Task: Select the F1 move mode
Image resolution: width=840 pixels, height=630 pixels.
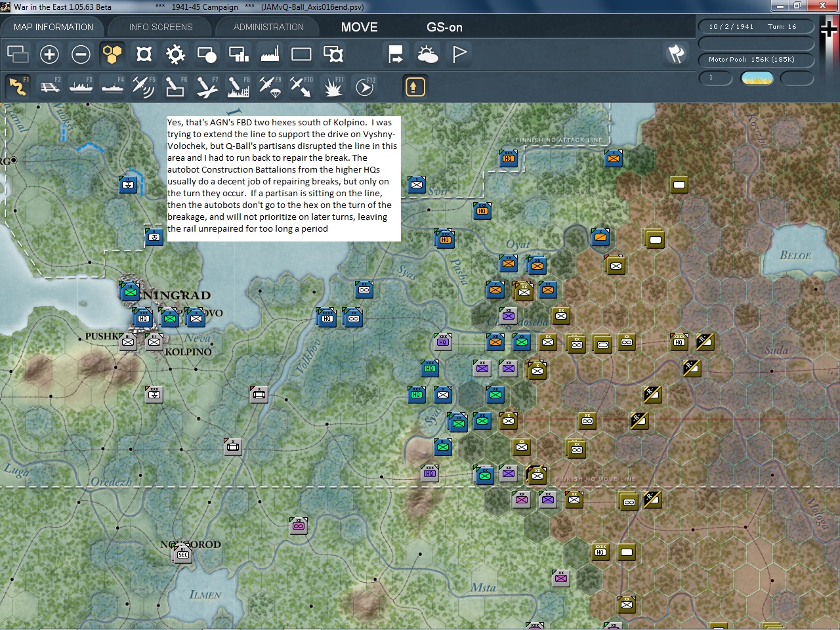Action: 18,87
